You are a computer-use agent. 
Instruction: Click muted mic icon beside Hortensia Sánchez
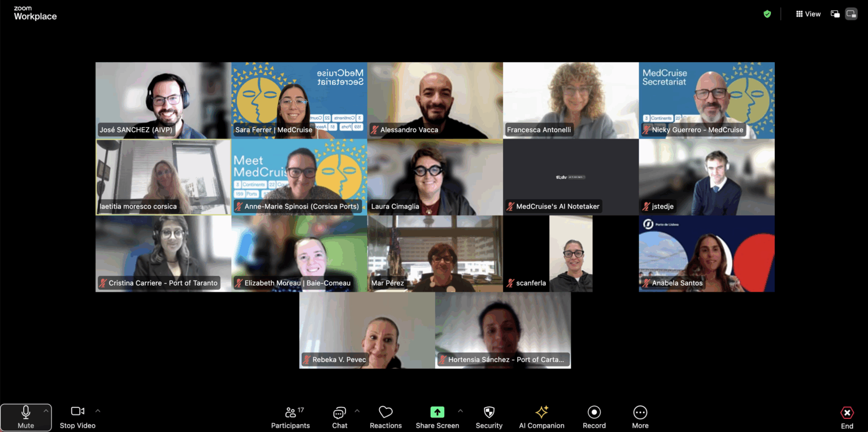pos(442,360)
